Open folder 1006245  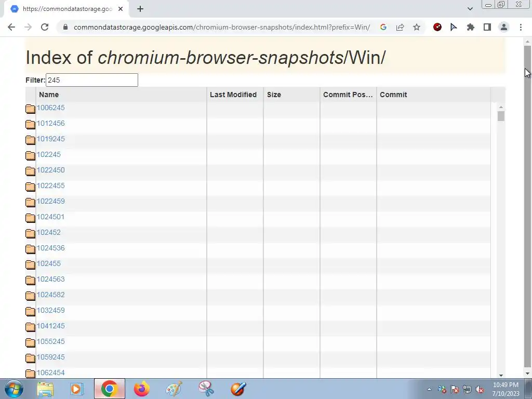tap(50, 108)
